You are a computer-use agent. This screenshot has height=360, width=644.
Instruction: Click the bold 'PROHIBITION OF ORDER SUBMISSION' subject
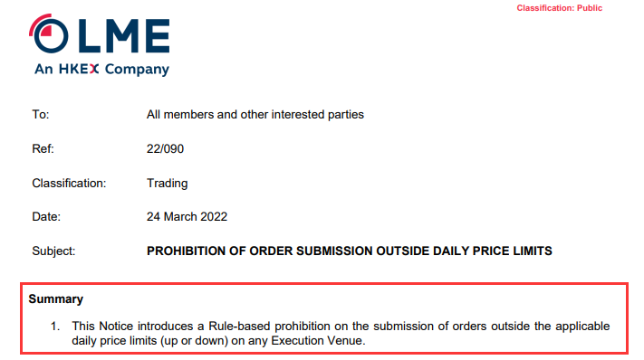[x=349, y=251]
